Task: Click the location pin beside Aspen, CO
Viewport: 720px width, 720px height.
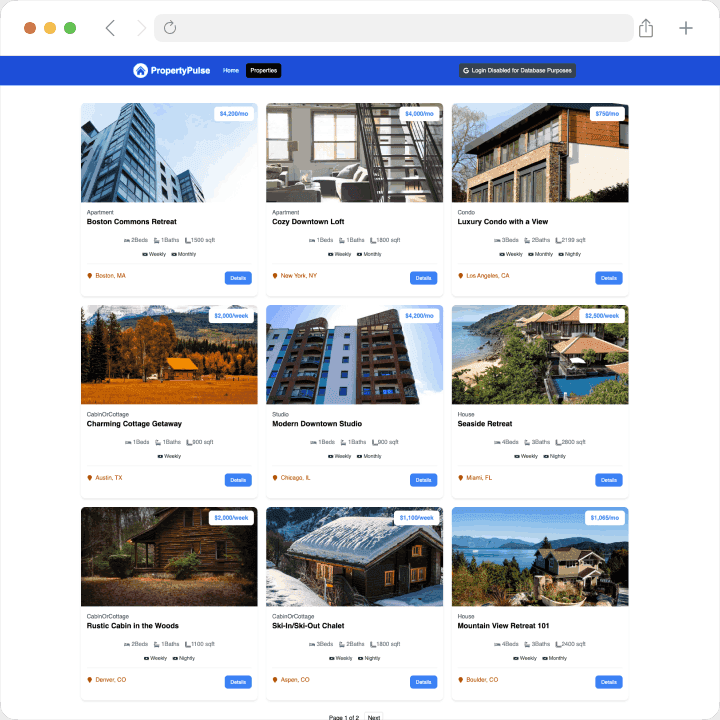Action: (275, 680)
